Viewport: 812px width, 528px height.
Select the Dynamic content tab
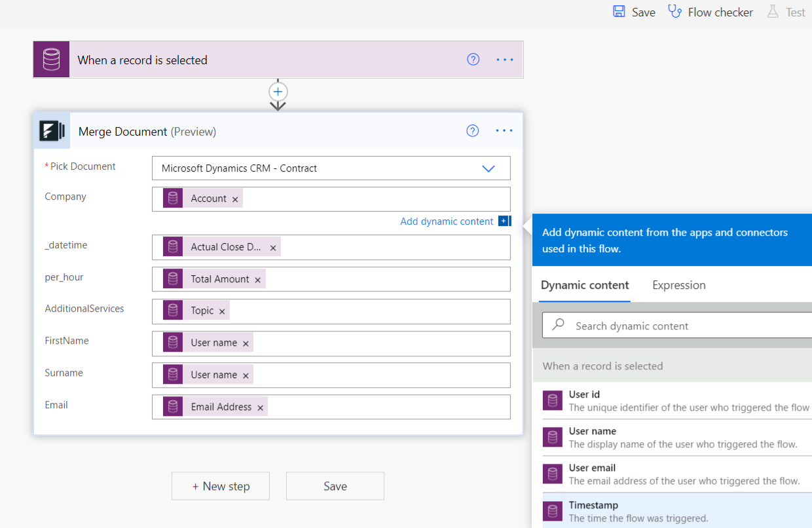pos(584,285)
